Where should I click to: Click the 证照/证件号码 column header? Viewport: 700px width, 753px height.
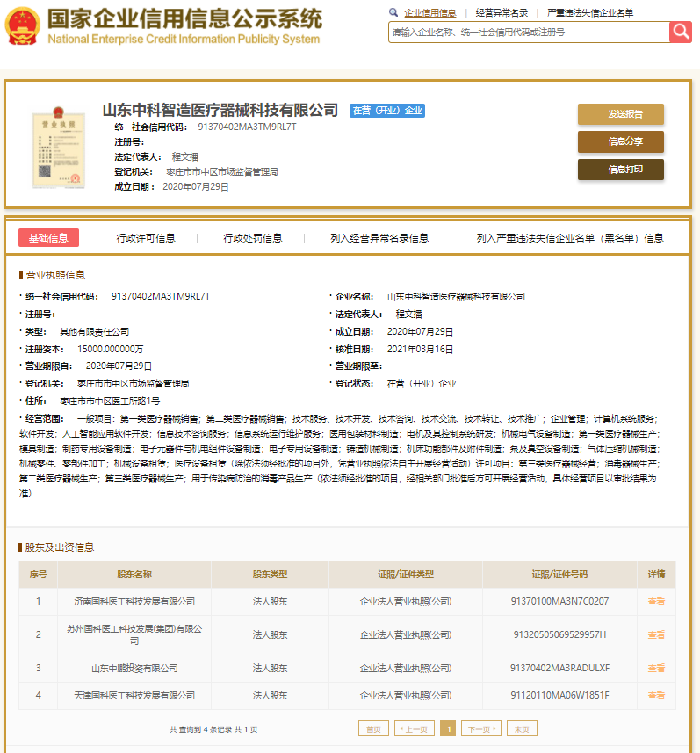(559, 575)
